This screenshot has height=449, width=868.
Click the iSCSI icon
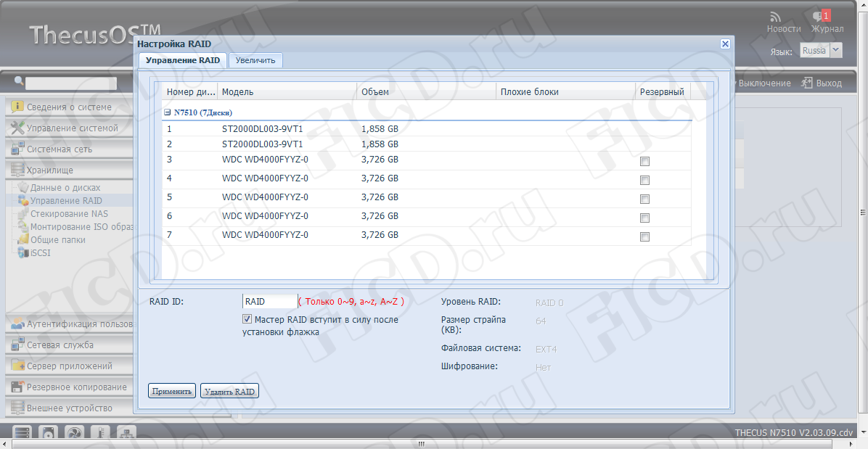click(23, 252)
